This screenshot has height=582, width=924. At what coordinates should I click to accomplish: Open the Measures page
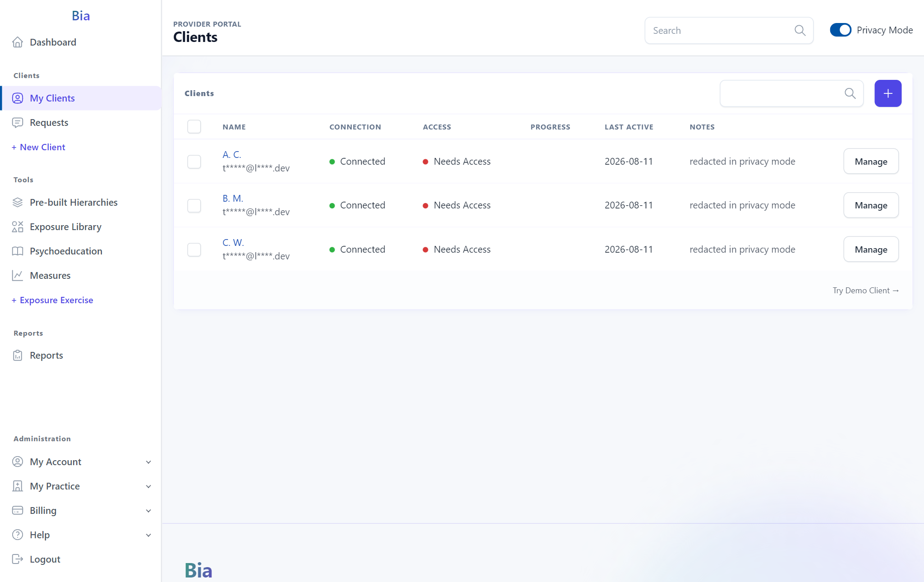[81, 275]
